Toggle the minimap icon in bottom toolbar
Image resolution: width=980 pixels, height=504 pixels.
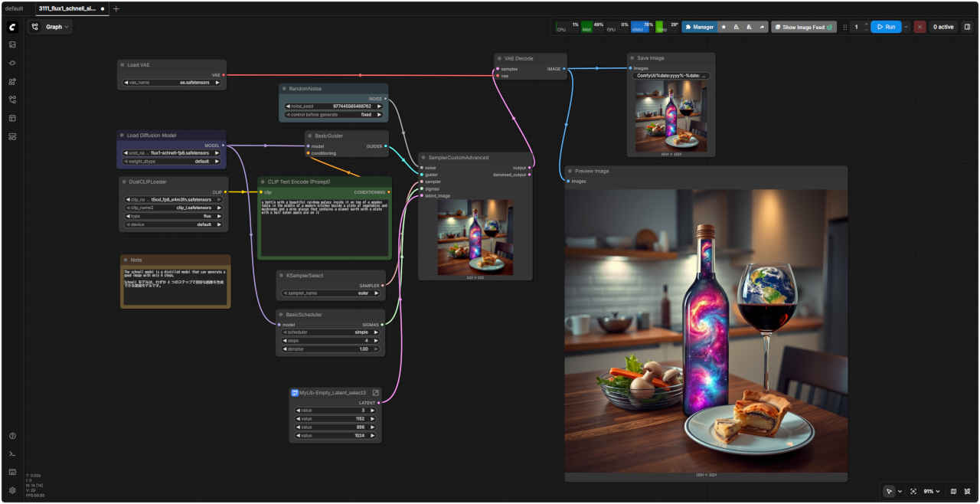(x=953, y=491)
